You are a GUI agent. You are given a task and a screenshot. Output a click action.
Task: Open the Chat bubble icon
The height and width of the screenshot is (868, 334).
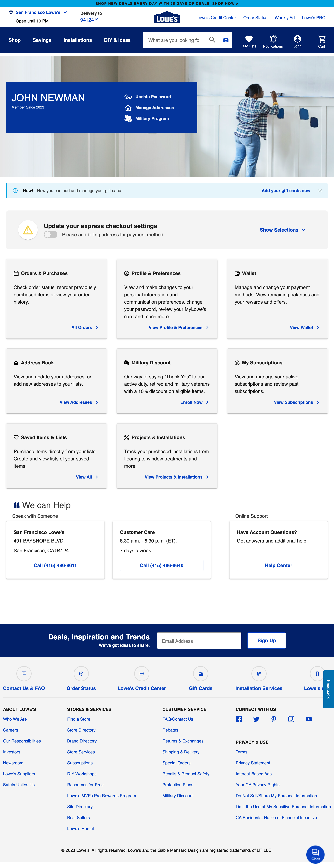point(315,854)
